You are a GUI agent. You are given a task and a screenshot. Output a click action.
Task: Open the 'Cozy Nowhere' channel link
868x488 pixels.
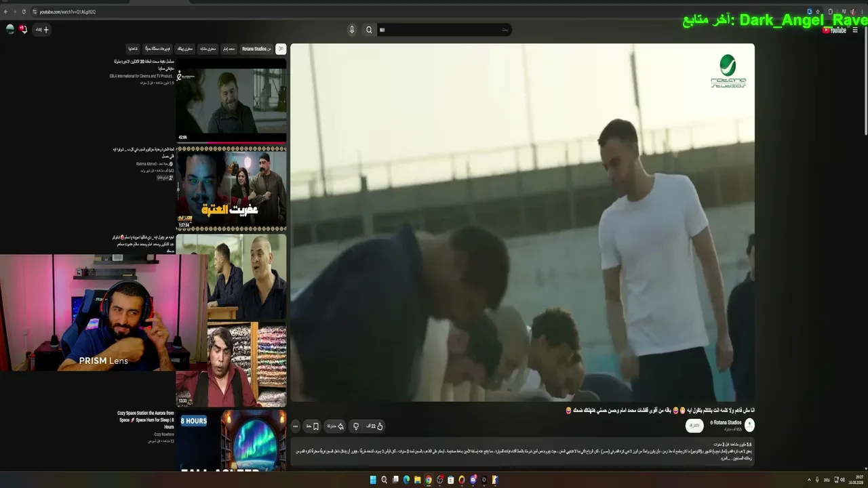pyautogui.click(x=163, y=434)
